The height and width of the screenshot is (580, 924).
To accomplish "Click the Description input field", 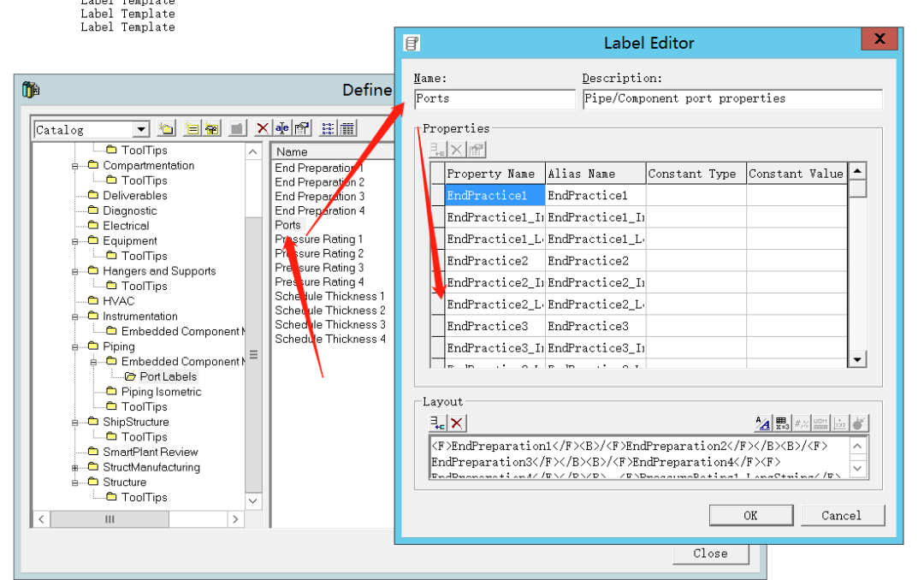I will (732, 99).
